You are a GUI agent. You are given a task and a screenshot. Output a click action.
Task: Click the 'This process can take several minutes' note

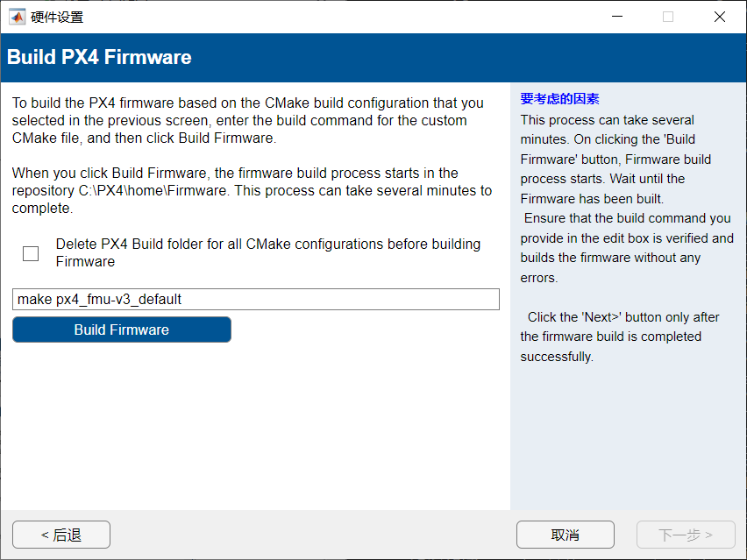tap(615, 159)
